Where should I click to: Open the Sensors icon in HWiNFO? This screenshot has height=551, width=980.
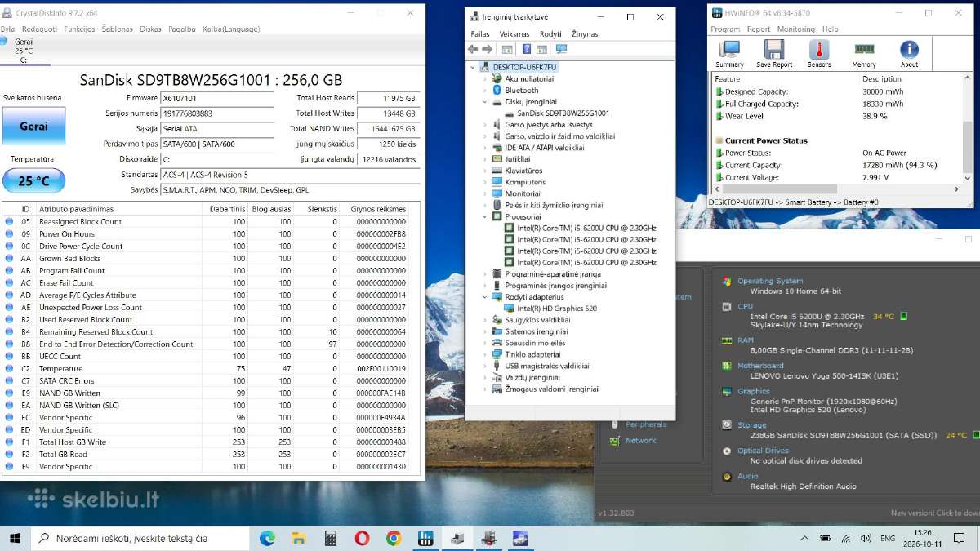[x=819, y=54]
